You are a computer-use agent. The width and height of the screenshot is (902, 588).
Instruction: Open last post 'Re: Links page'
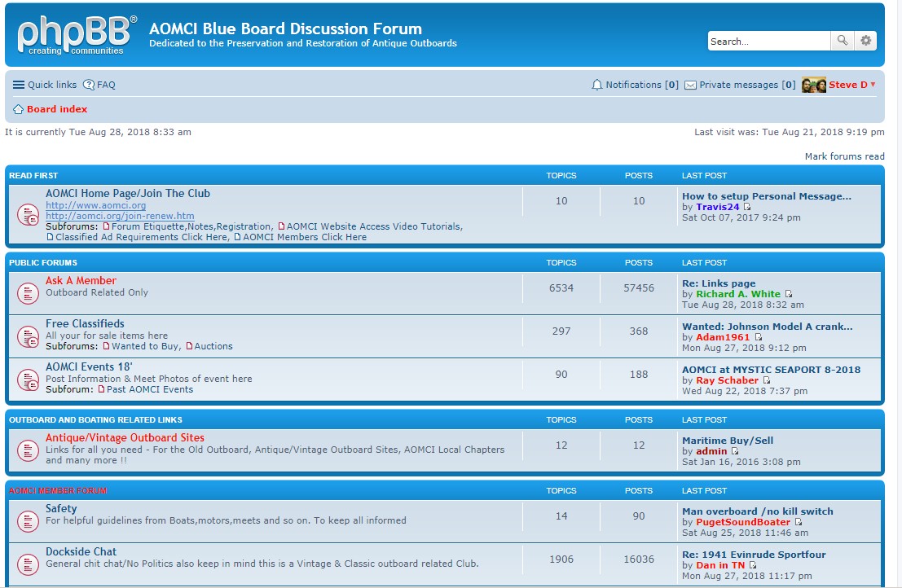pyautogui.click(x=719, y=283)
